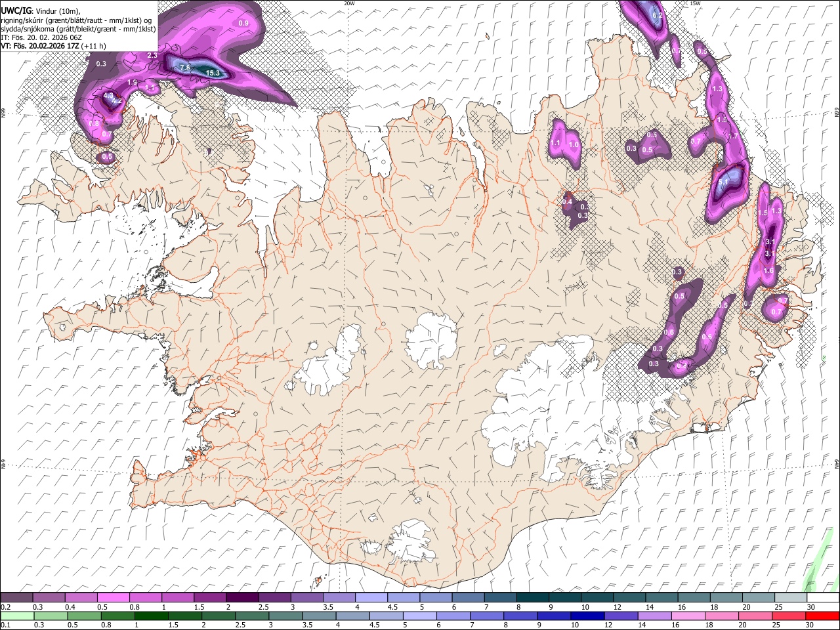Pick the bright red rain swatch after 30
Image resolution: width=840 pixels, height=630 pixels.
click(x=822, y=616)
